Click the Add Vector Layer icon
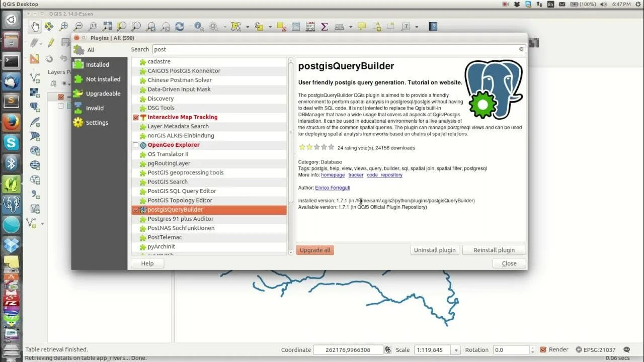 [35, 78]
